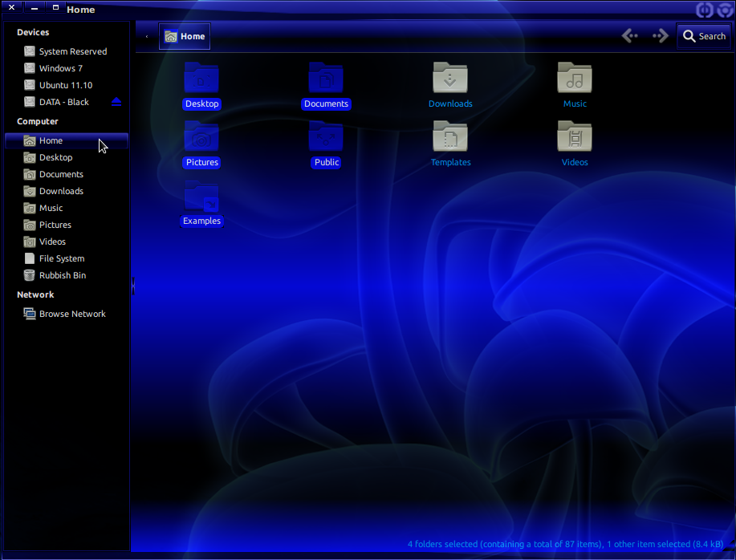Select the Examples link folder icon
Viewport: 736px width, 560px height.
pos(201,196)
